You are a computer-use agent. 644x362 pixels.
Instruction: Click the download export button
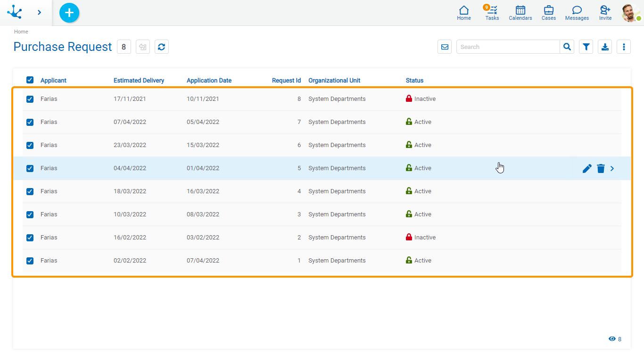(x=605, y=47)
